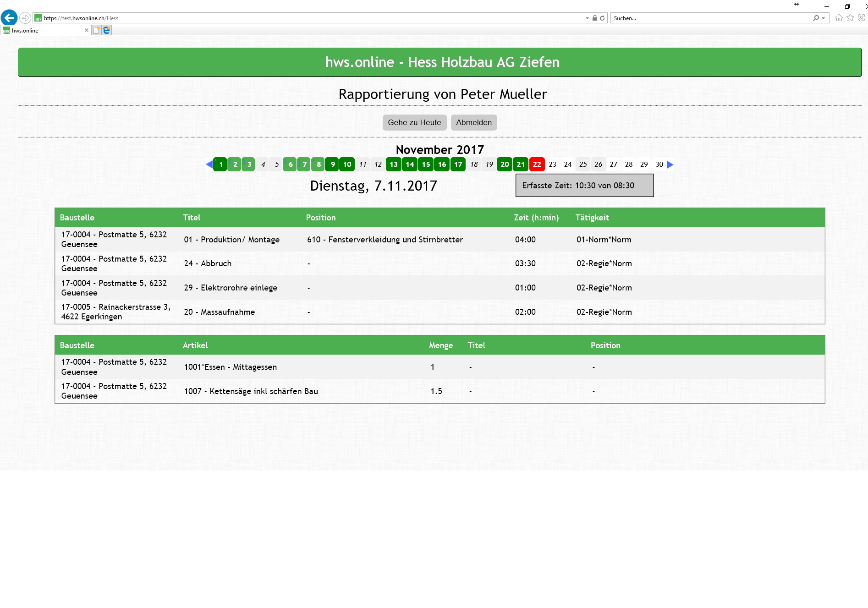Select day 13 in the calendar

point(394,164)
